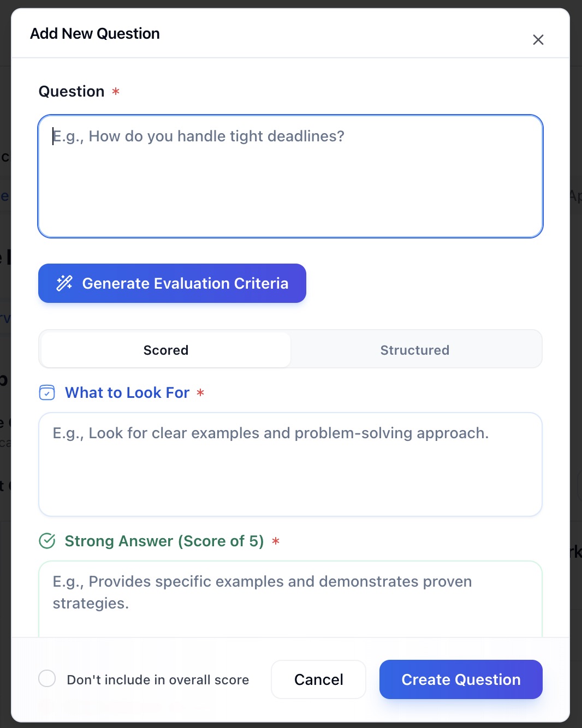Click the red asterisk beside Question
This screenshot has width=582, height=728.
point(116,92)
